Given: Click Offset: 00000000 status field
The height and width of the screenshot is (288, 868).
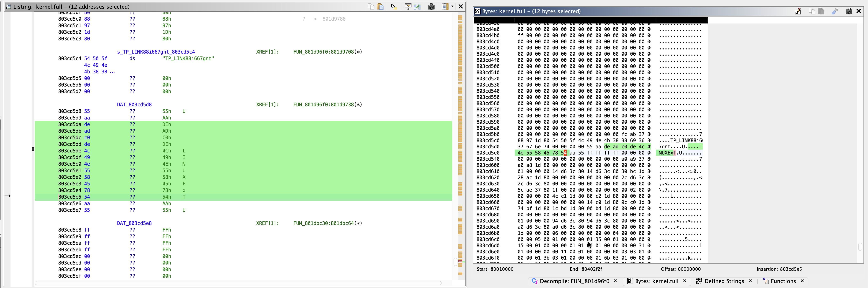Looking at the screenshot, I should click(681, 269).
